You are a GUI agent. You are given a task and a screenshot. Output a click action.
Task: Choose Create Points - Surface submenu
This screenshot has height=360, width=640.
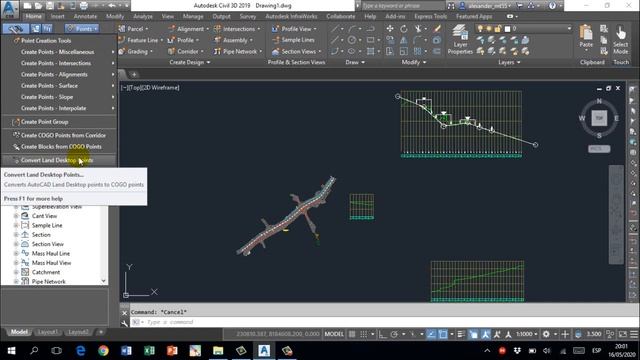point(59,86)
